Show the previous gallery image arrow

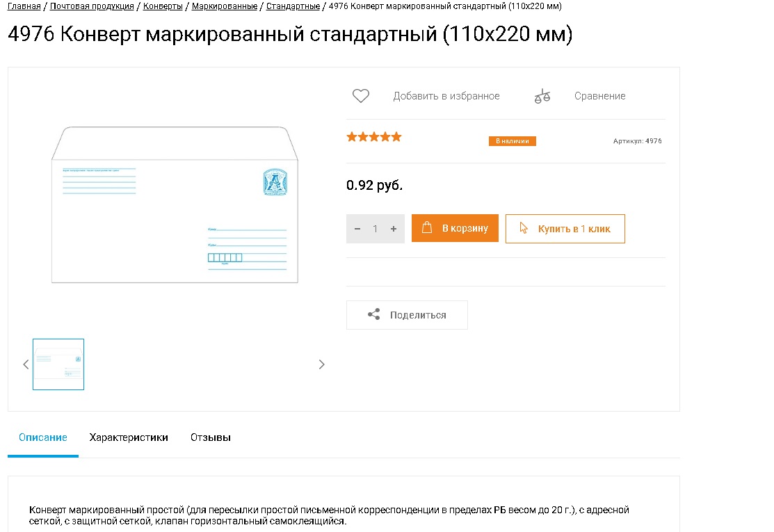pos(26,364)
